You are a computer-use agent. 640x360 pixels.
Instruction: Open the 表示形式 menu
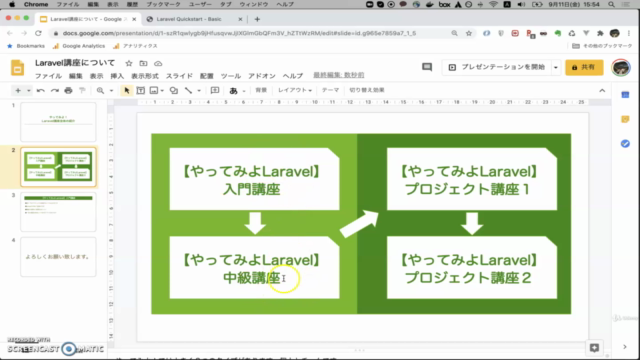click(x=144, y=76)
